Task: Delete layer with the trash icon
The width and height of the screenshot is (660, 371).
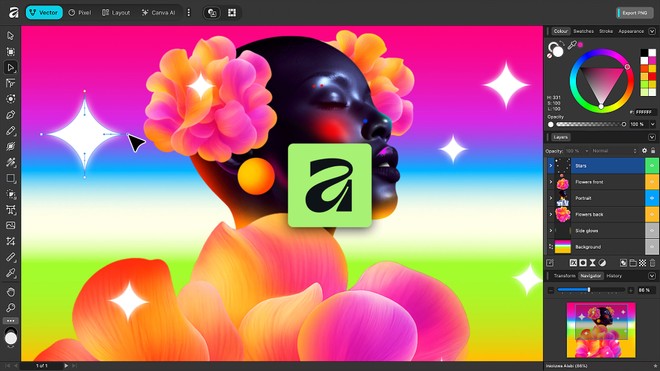Action: 652,263
